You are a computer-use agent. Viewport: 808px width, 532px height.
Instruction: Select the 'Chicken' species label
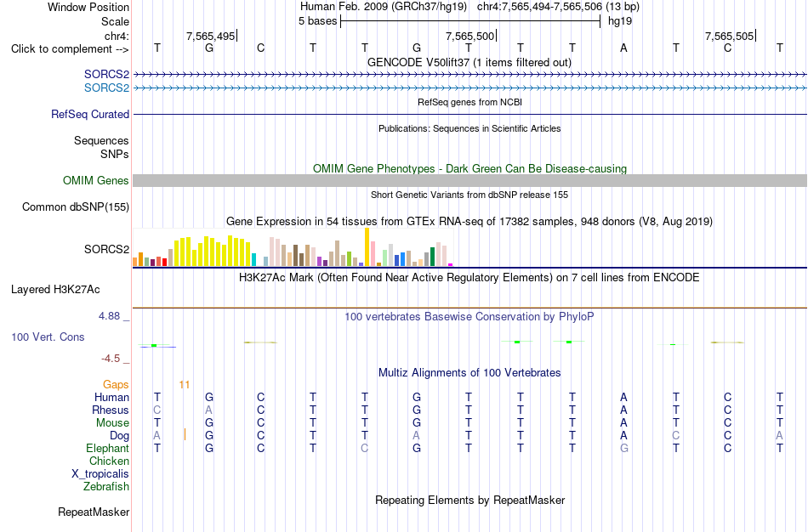(109, 461)
